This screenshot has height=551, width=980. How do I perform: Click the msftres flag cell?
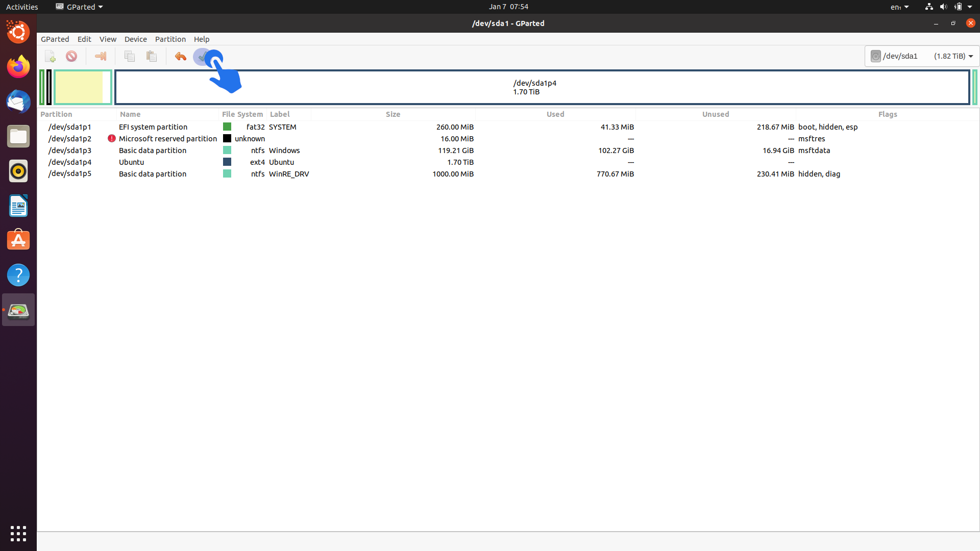[812, 138]
